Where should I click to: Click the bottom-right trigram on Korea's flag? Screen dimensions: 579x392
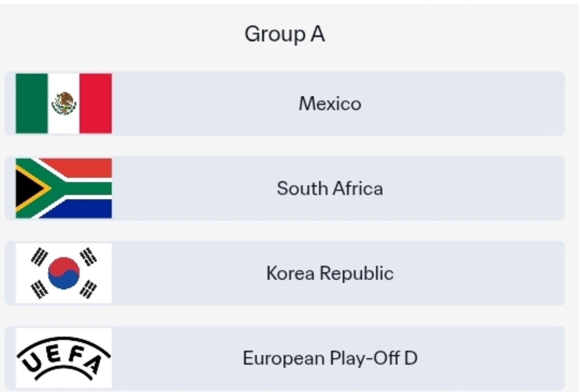[x=88, y=289]
